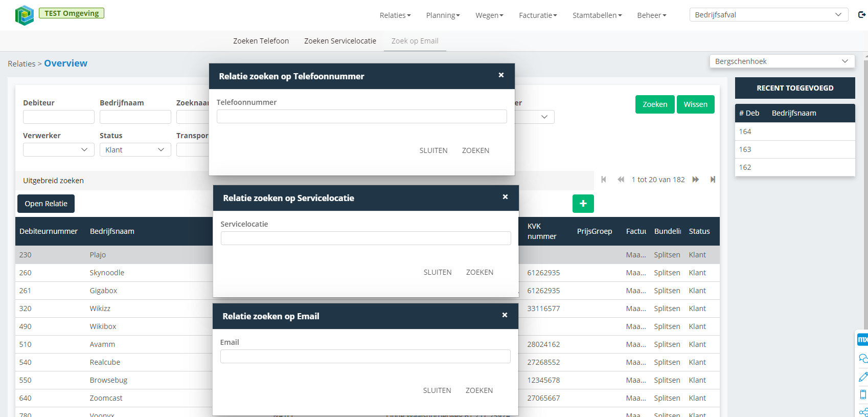The image size is (868, 417).
Task: Click recent entry 164
Action: click(795, 131)
